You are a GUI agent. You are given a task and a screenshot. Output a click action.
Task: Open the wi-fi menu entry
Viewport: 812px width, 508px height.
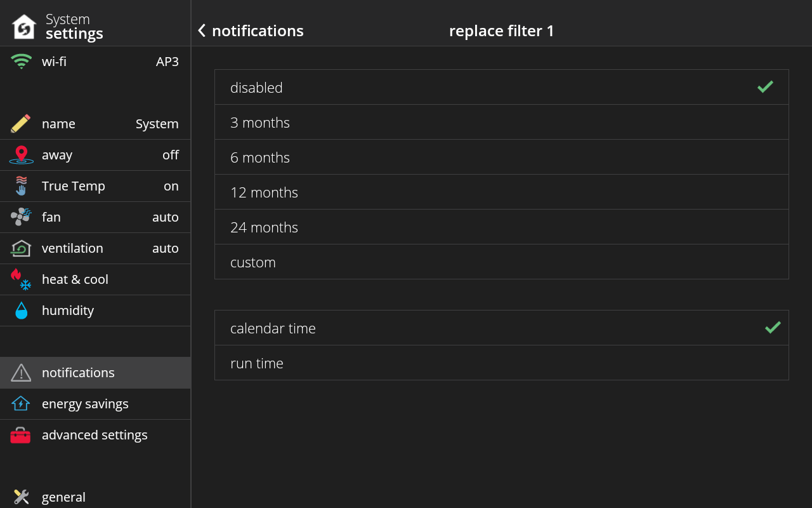pyautogui.click(x=95, y=62)
